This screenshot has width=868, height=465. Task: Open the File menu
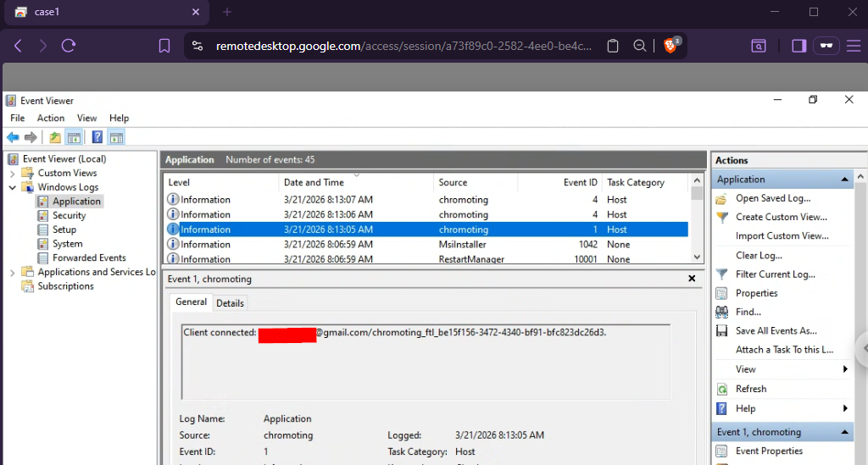[x=18, y=118]
